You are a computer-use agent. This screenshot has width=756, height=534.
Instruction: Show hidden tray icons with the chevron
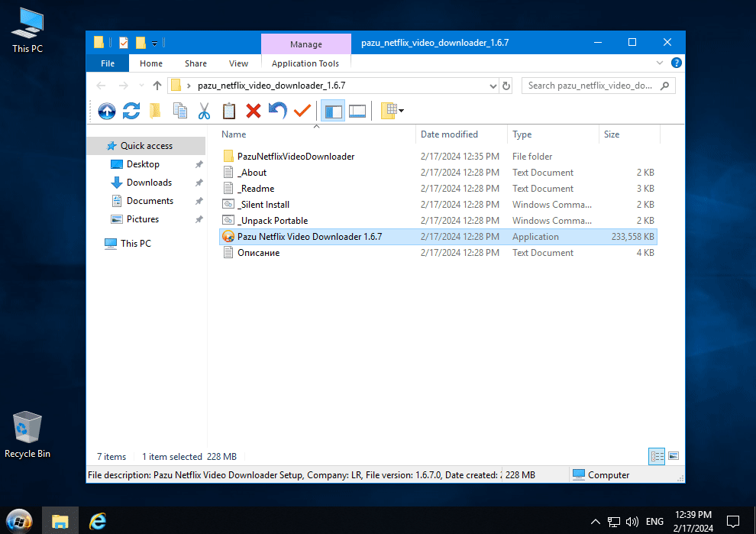click(x=596, y=522)
